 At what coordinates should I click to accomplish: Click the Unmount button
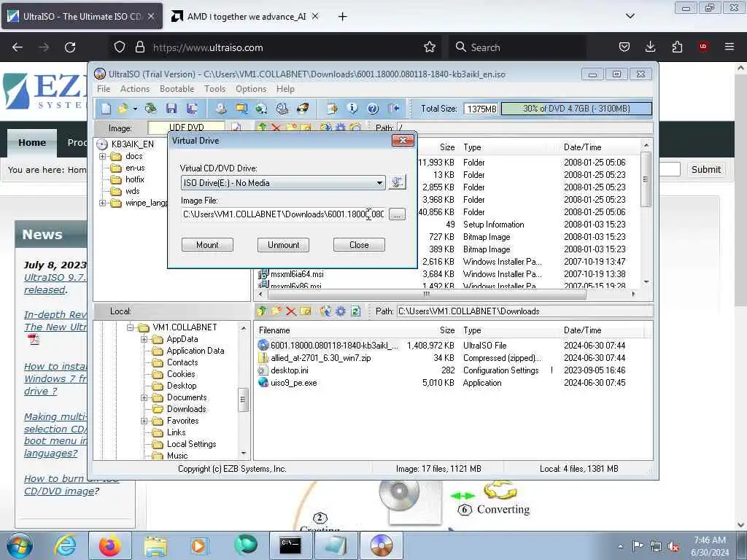[284, 245]
